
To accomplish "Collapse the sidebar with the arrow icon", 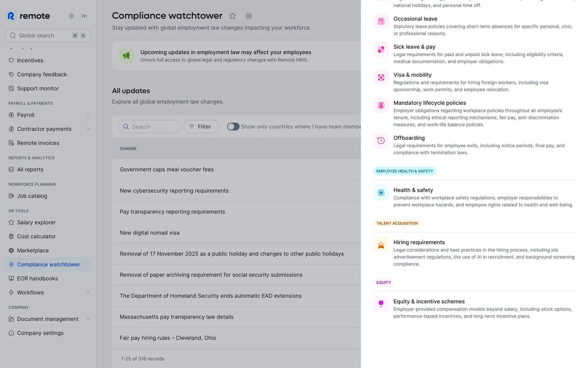I will 85,16.
